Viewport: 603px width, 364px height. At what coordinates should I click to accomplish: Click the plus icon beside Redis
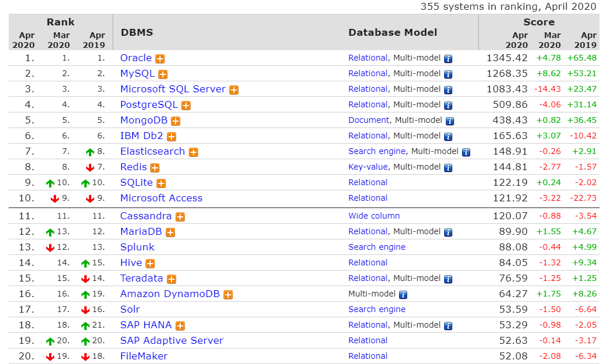coord(155,168)
